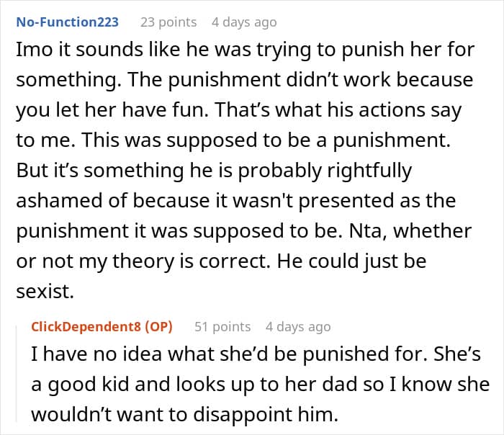504x435 pixels.
Task: Open the No-Function223 user profile
Action: [68, 22]
